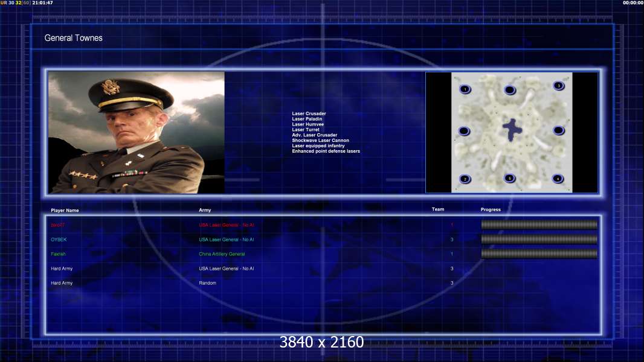
Task: Click the Laser Crusader list entry
Action: point(309,113)
